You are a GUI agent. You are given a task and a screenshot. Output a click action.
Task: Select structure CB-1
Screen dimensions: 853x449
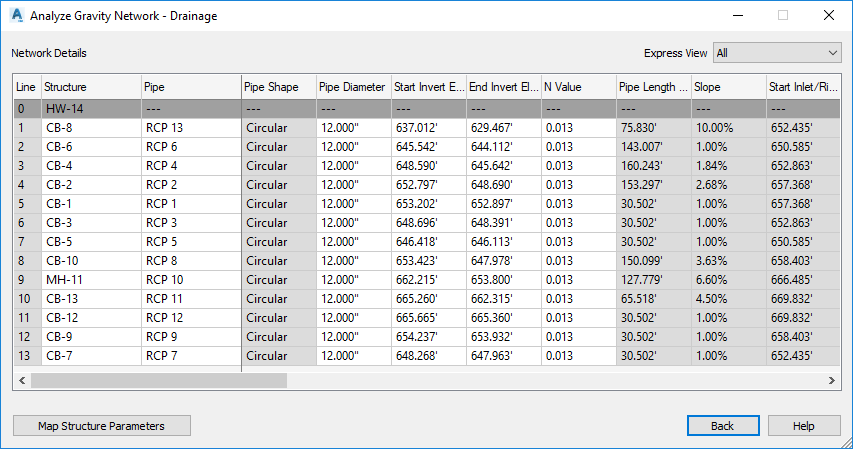coord(91,204)
